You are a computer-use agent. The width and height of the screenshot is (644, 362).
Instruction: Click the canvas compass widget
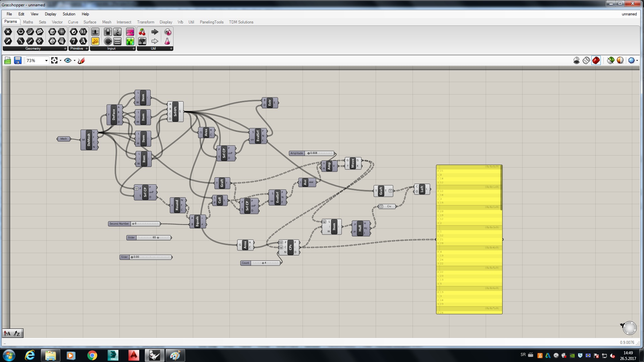629,328
